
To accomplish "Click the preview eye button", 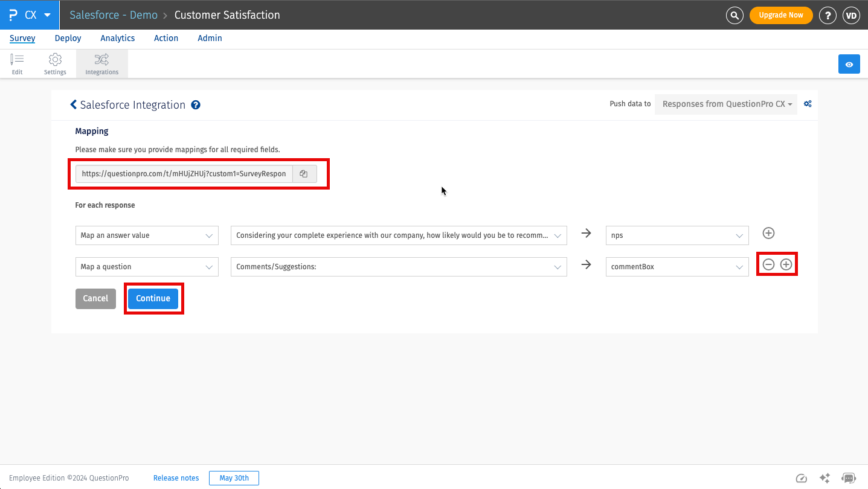I will [849, 64].
